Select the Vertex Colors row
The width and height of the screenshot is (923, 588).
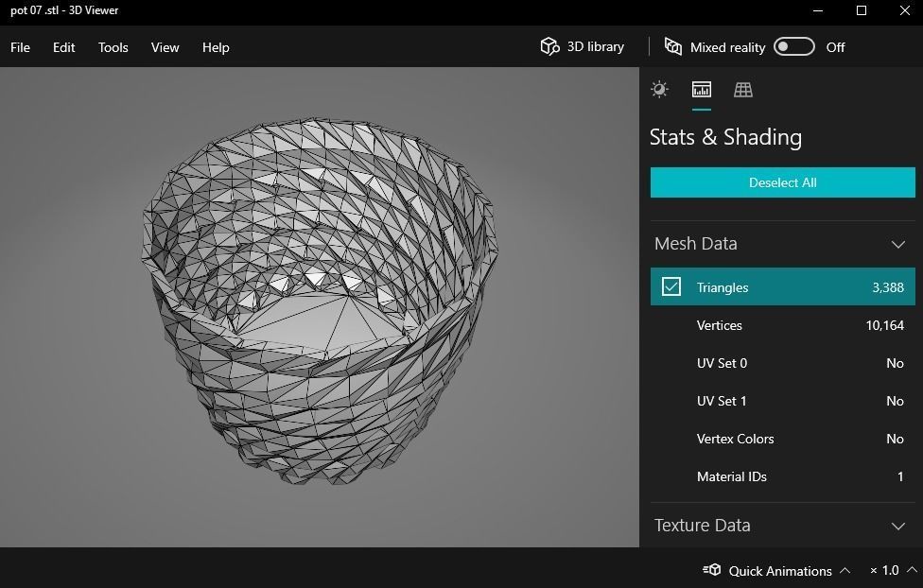(x=782, y=439)
